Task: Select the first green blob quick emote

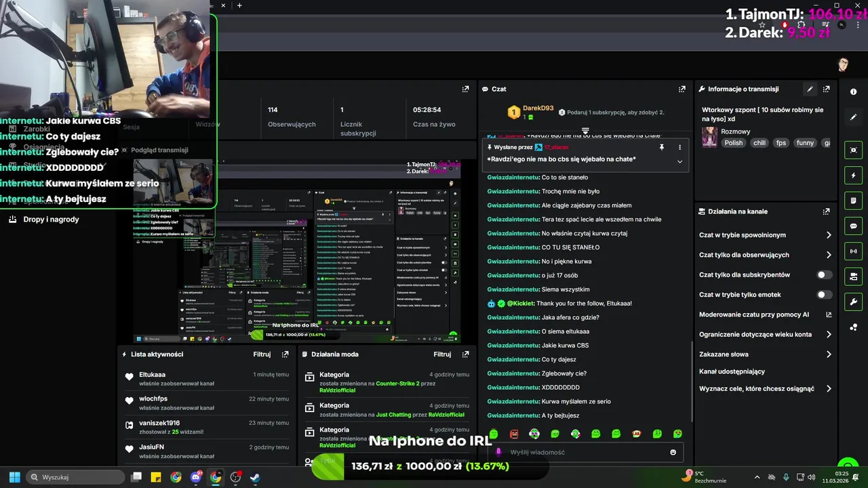Action: pos(494,434)
